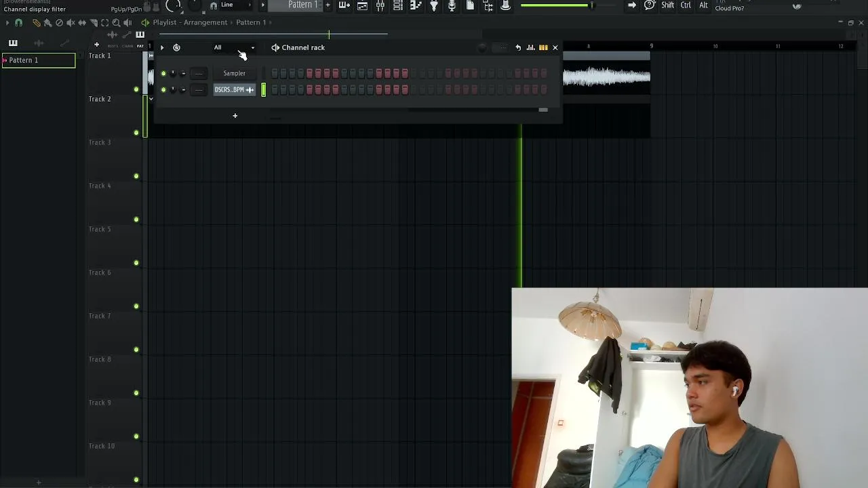
Task: Choose the Select tool in Playlist toolbar
Action: (105, 22)
